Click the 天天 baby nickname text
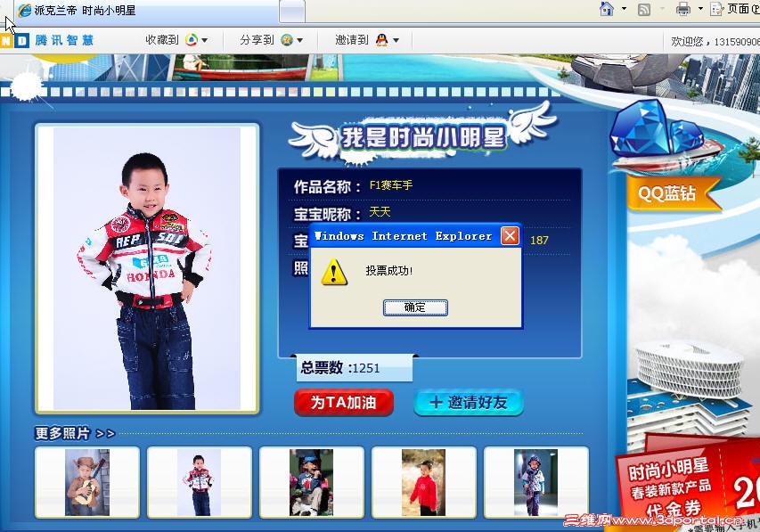Image resolution: width=760 pixels, height=532 pixels. [x=380, y=211]
